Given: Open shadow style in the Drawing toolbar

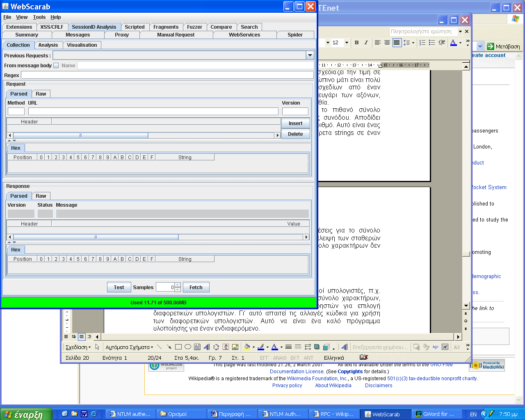Looking at the screenshot, I should pyautogui.click(x=317, y=347).
